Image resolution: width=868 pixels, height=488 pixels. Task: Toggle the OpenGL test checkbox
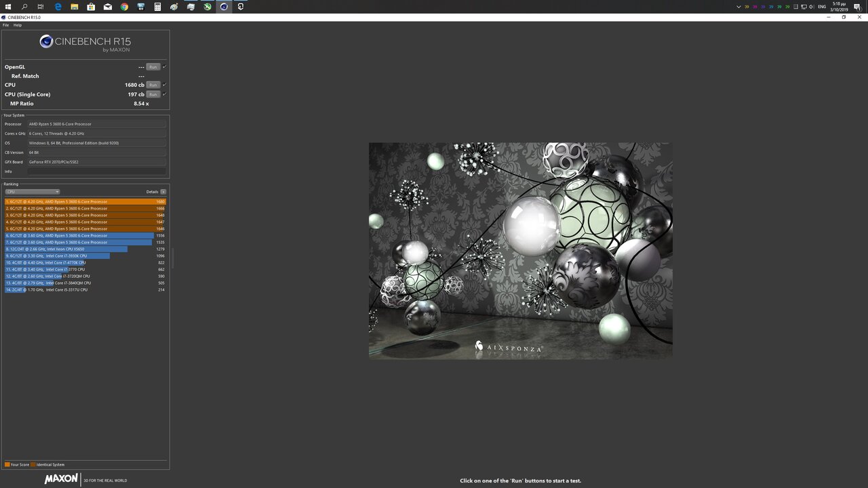point(164,67)
